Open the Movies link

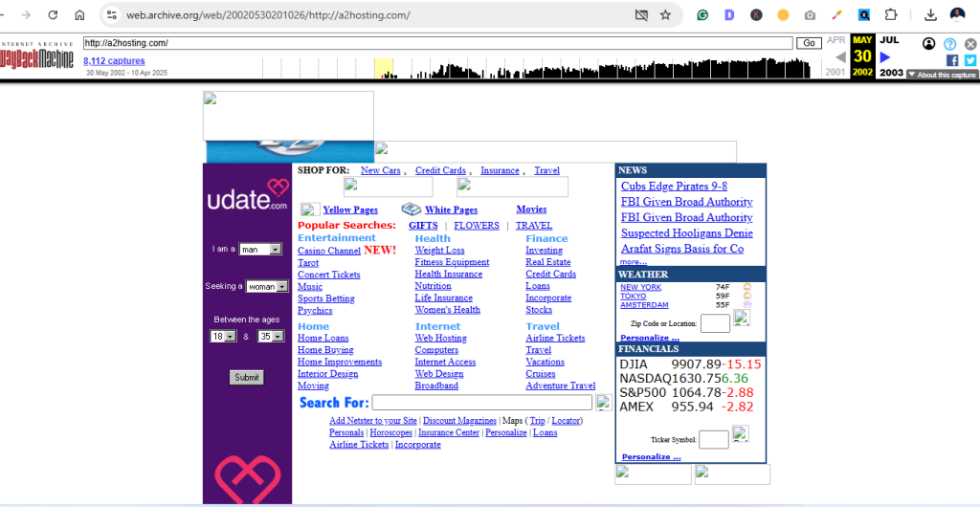(x=531, y=209)
